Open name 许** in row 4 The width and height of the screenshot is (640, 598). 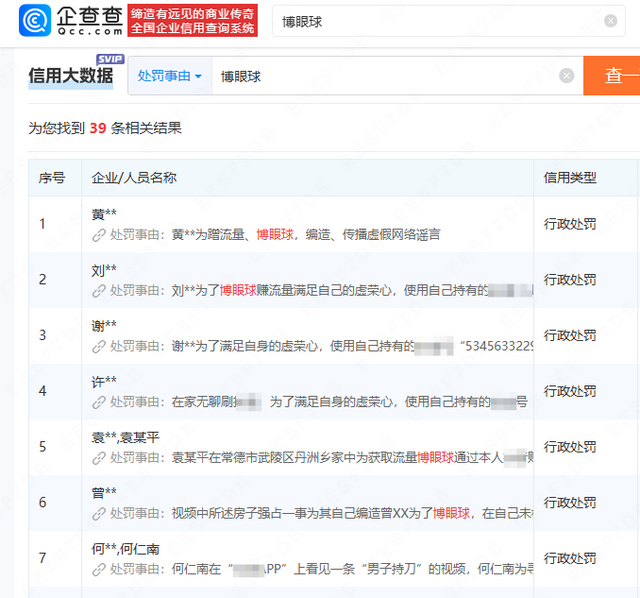pos(104,382)
